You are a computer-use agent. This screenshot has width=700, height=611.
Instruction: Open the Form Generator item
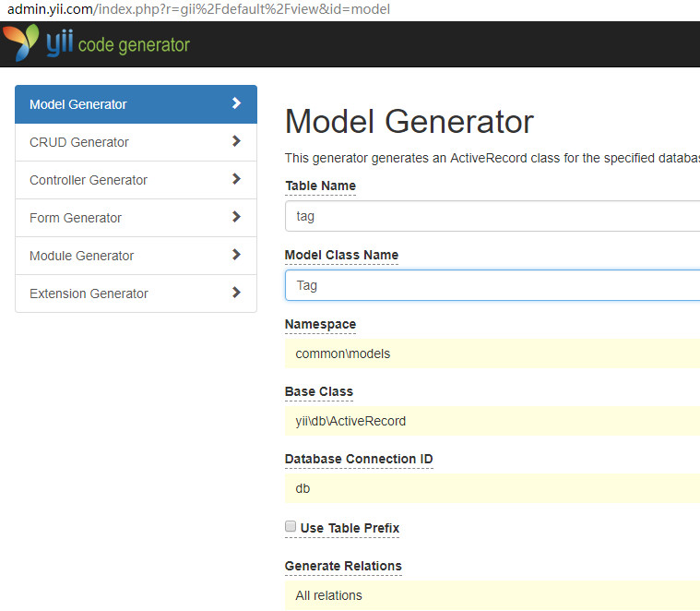tap(76, 218)
